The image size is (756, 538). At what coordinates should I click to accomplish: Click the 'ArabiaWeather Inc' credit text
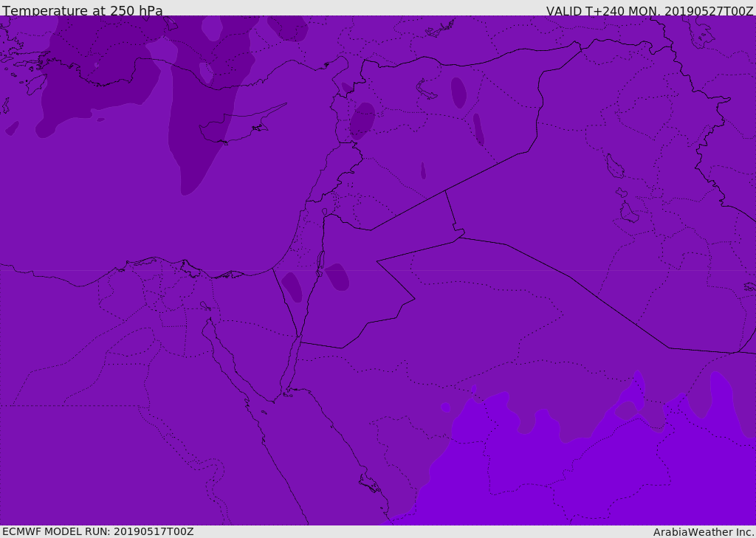coord(704,532)
